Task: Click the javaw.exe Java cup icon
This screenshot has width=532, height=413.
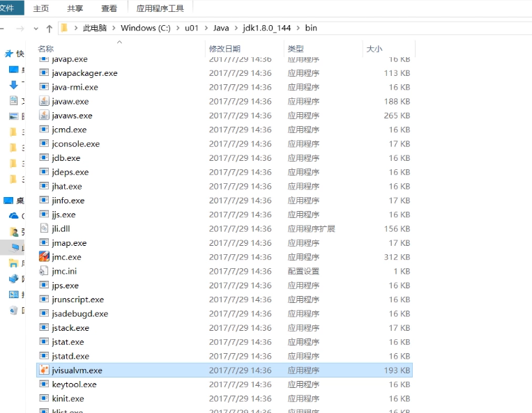Action: click(44, 101)
